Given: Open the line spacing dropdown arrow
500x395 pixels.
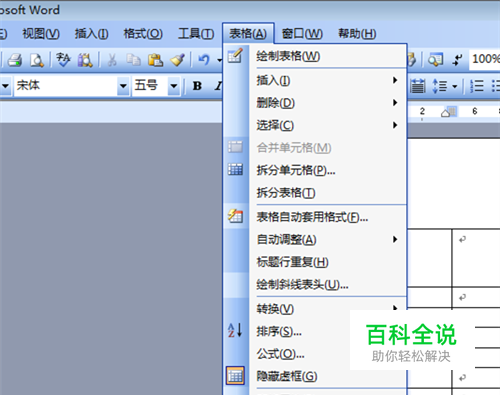Looking at the screenshot, I should (x=455, y=86).
